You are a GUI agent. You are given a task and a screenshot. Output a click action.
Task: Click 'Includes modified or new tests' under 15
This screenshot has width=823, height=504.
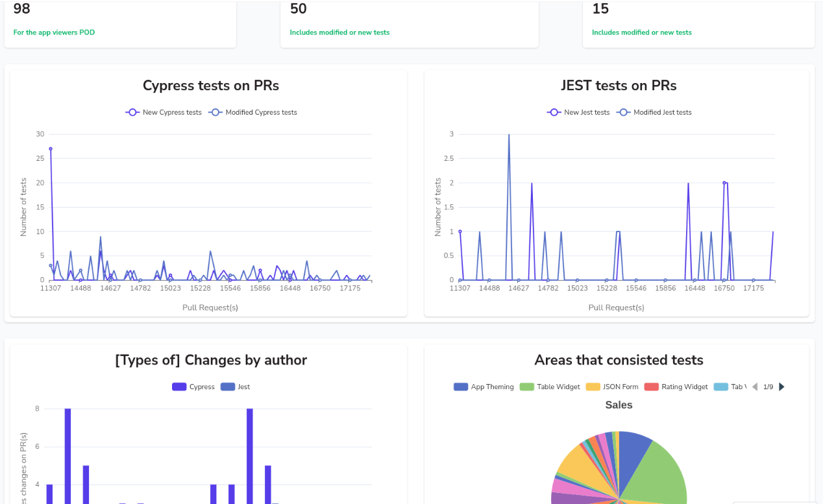pos(641,32)
